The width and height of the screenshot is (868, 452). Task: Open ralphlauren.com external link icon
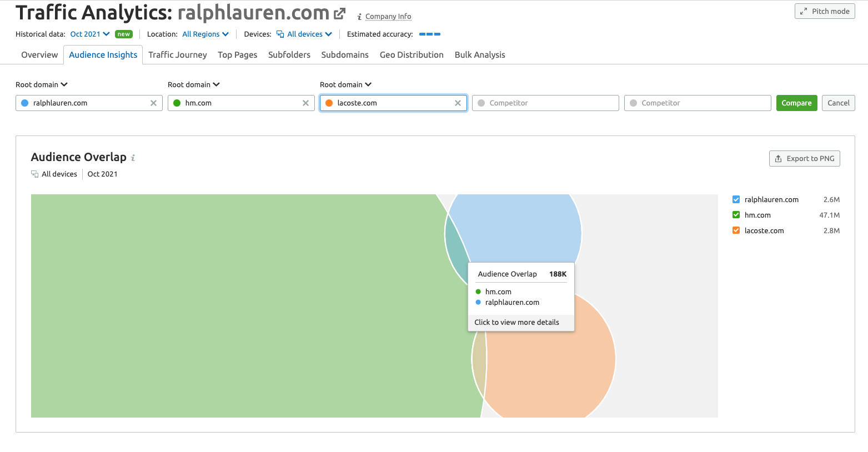pyautogui.click(x=339, y=13)
